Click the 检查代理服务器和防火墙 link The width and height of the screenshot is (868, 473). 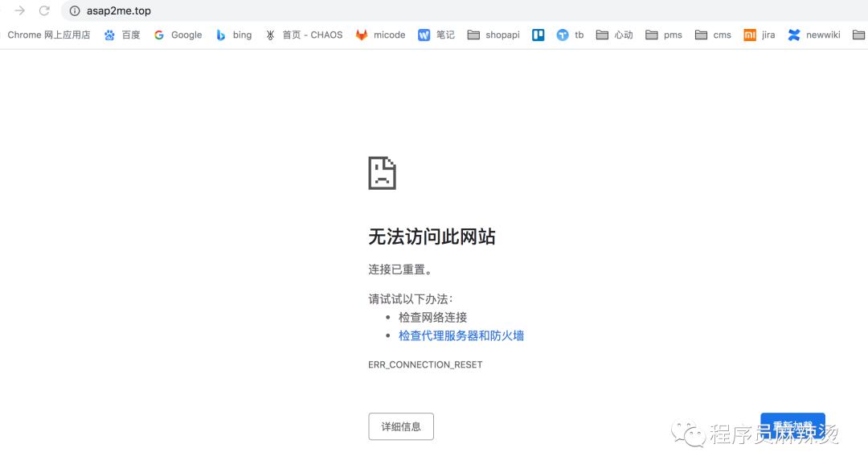tap(461, 335)
